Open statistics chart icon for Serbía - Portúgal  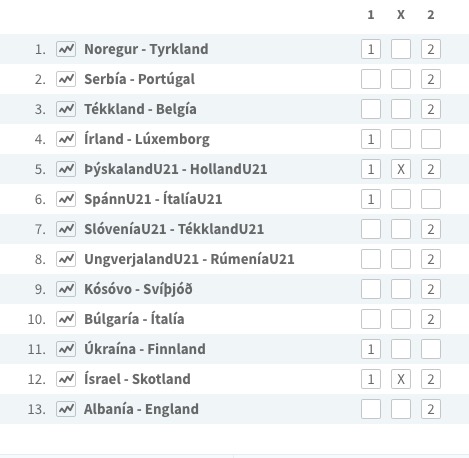click(x=66, y=79)
